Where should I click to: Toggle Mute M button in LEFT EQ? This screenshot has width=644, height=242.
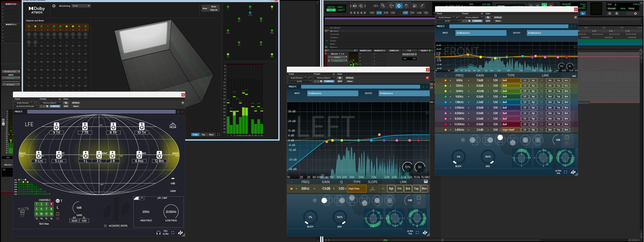pyautogui.click(x=419, y=203)
